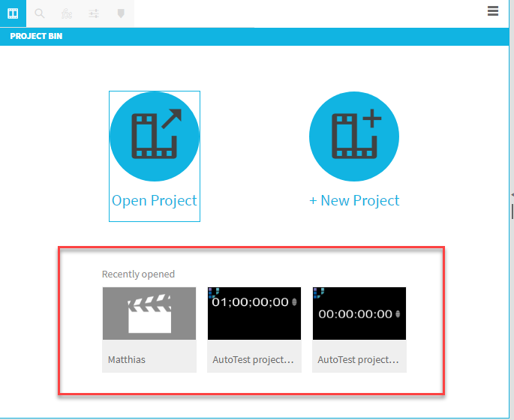Click the logo badge on 01;00;00;00 thumbnail
The image size is (514, 420).
214,292
